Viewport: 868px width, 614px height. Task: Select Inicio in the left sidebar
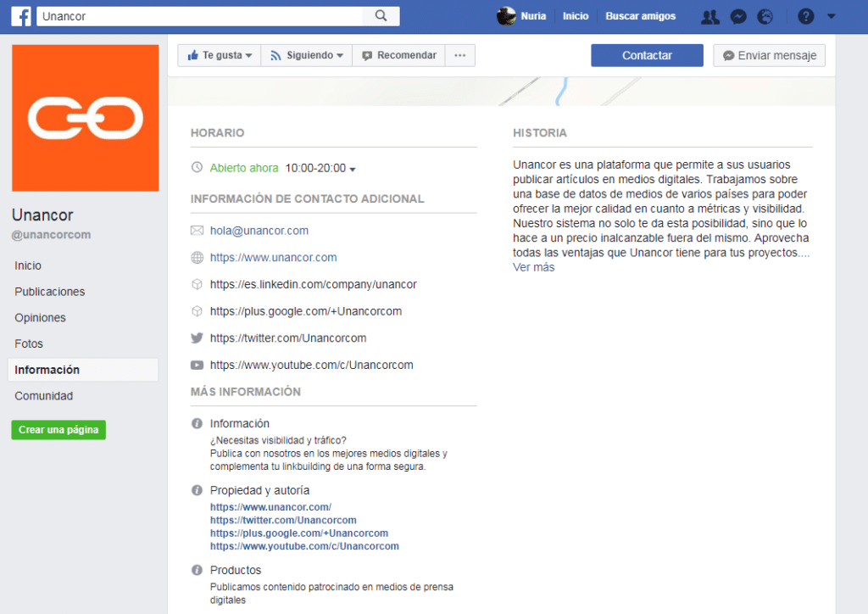click(28, 265)
